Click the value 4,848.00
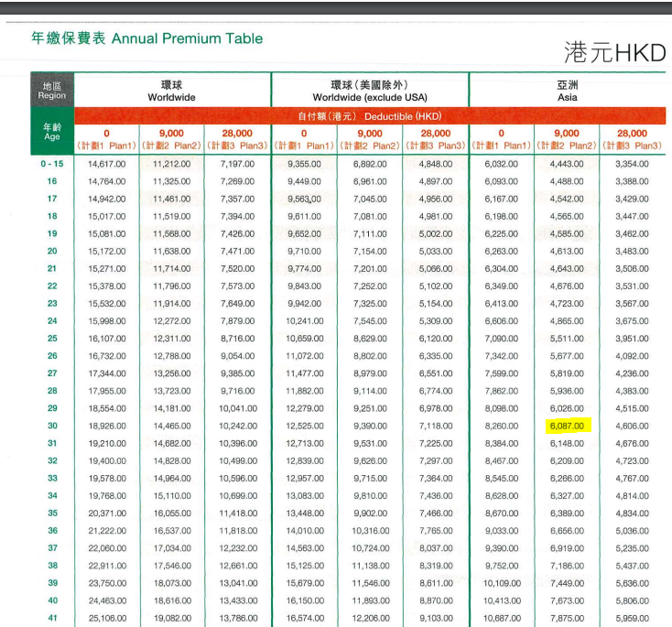Screen dimensions: 672x627 (436, 164)
